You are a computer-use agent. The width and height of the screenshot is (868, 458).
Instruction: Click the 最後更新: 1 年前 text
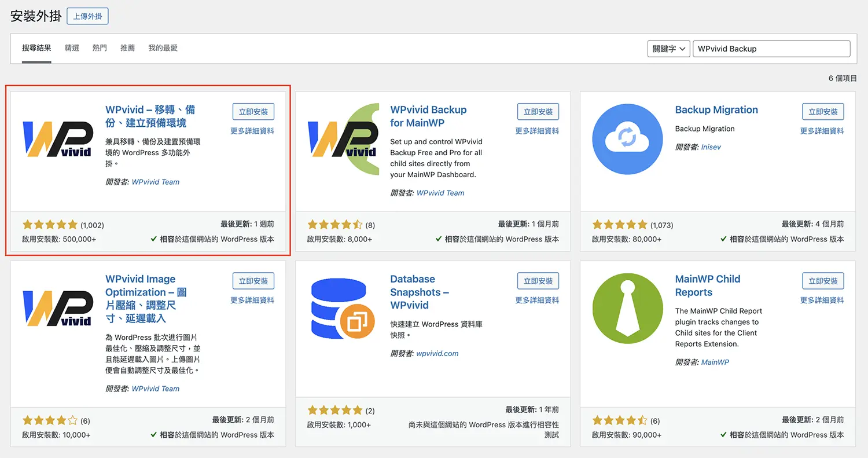pos(532,409)
